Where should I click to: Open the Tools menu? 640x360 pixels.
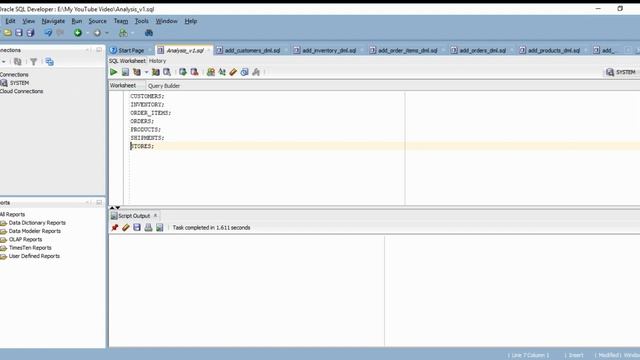pyautogui.click(x=142, y=21)
